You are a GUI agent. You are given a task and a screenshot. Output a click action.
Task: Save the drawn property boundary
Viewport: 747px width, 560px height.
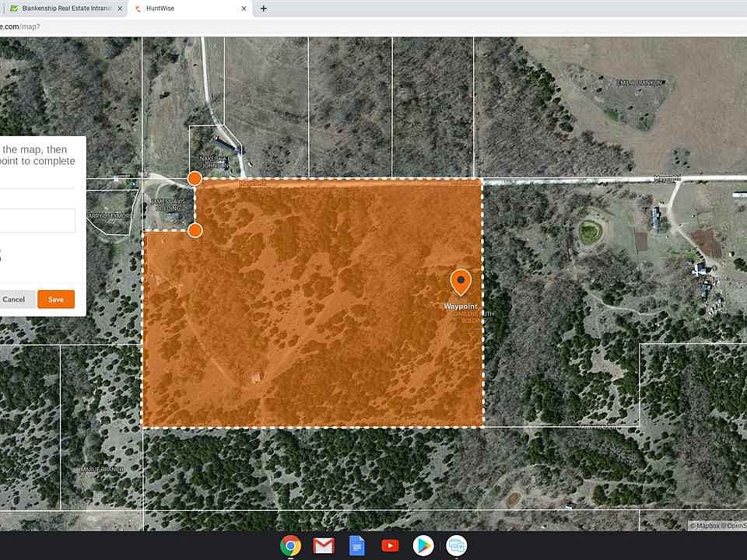click(x=56, y=299)
